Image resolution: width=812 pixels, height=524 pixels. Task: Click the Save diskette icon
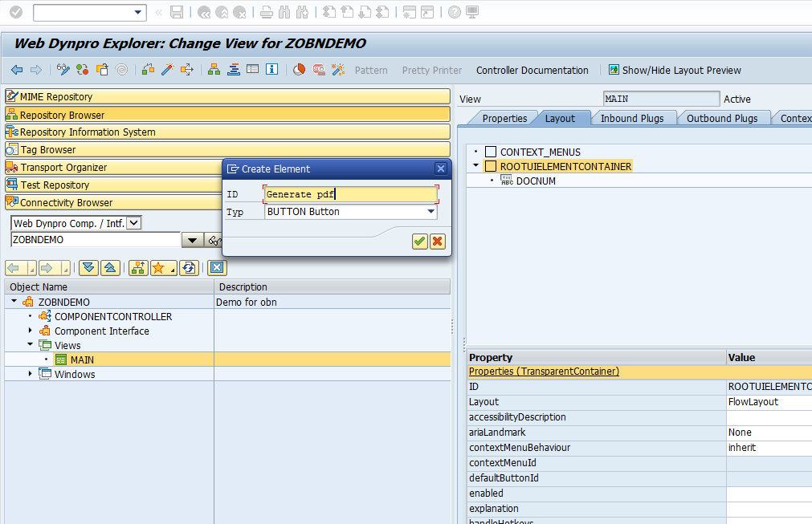tap(177, 12)
